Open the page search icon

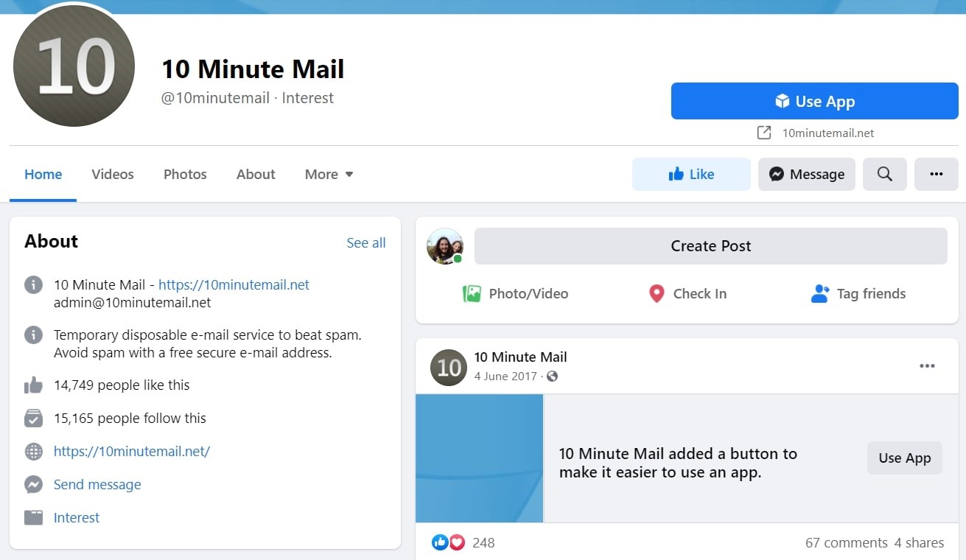pyautogui.click(x=884, y=174)
